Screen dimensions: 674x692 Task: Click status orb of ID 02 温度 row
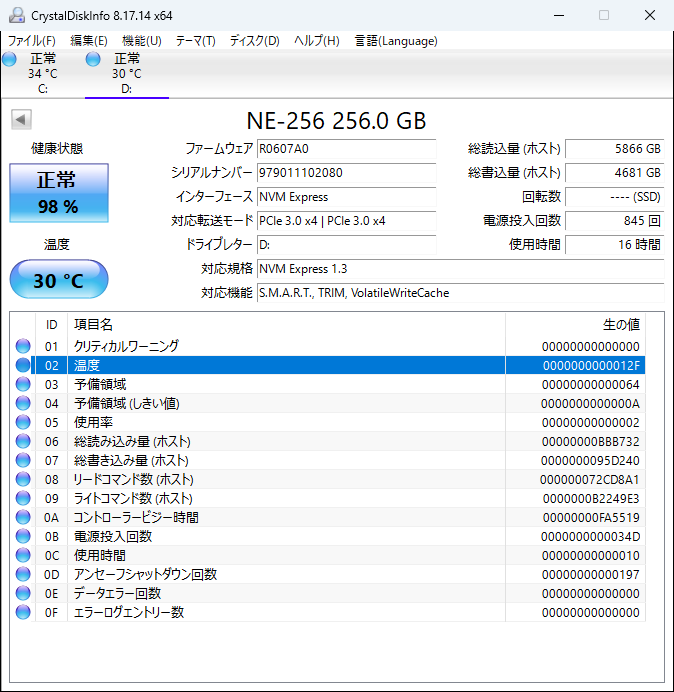tap(23, 365)
